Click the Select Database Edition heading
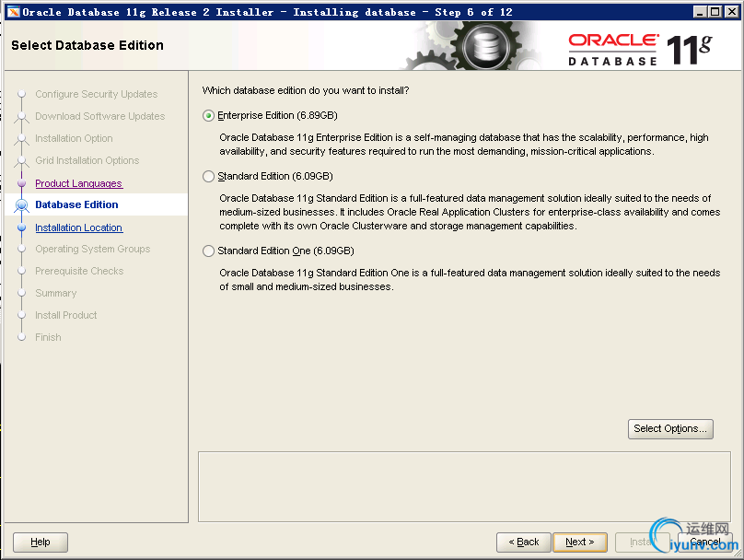The width and height of the screenshot is (744, 560). click(87, 45)
